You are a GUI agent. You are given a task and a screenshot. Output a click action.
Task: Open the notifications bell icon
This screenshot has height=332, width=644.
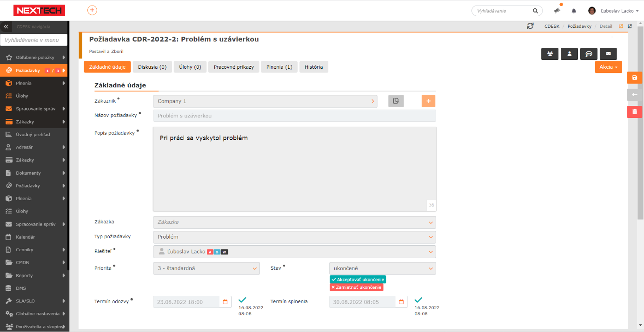(574, 11)
